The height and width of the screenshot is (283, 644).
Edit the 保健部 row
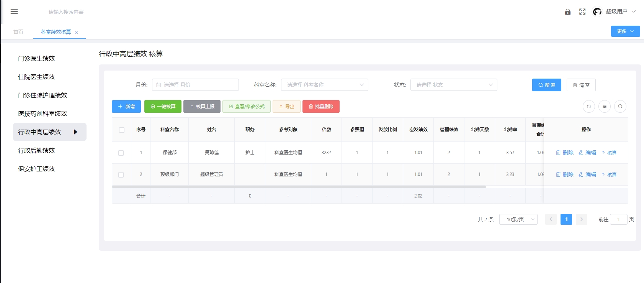(x=587, y=153)
